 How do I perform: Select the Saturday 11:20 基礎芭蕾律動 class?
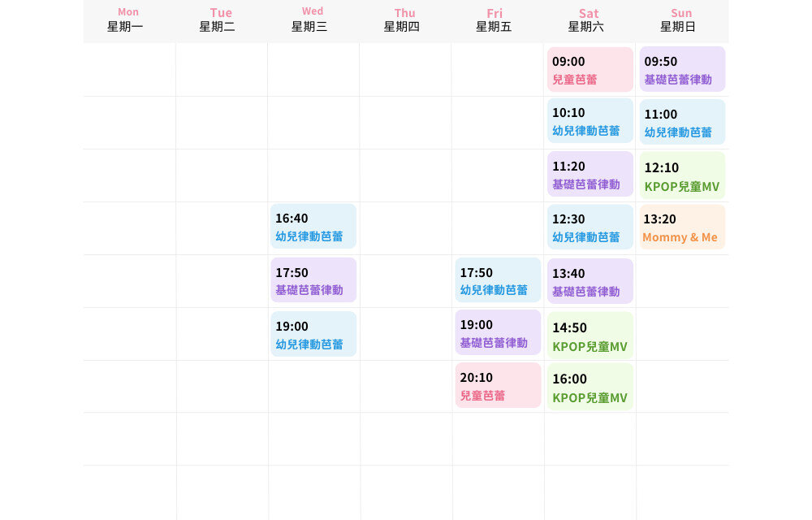point(590,175)
